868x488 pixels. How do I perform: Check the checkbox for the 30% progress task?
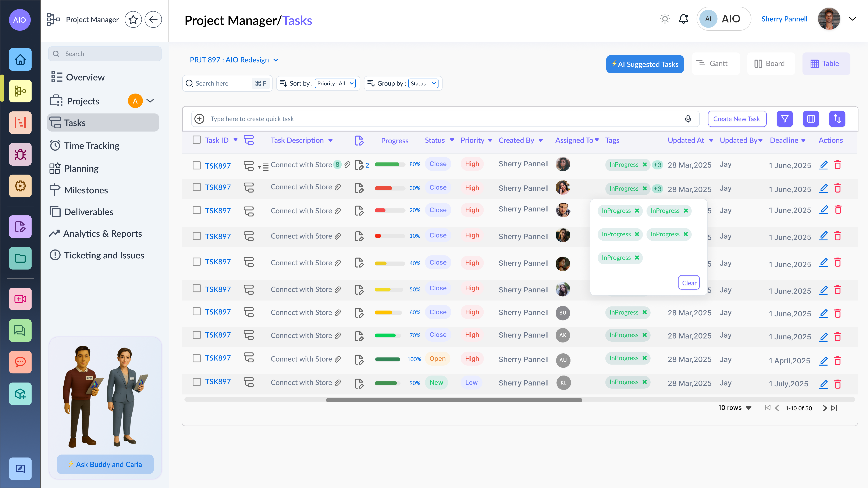(196, 187)
